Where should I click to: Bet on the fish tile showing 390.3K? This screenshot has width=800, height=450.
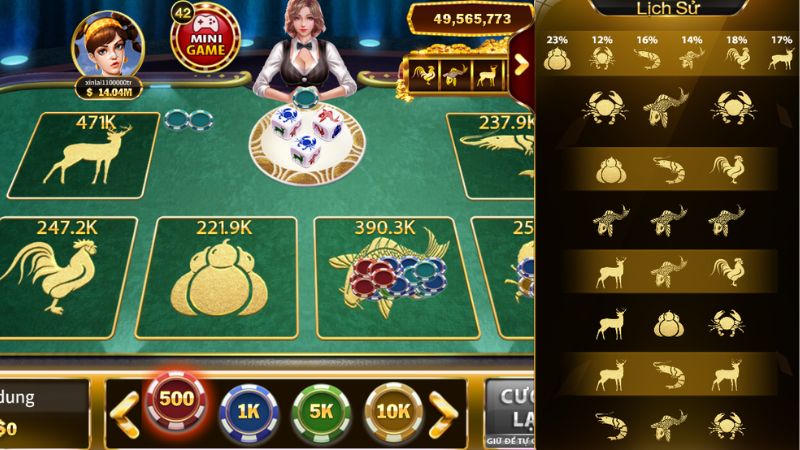397,278
